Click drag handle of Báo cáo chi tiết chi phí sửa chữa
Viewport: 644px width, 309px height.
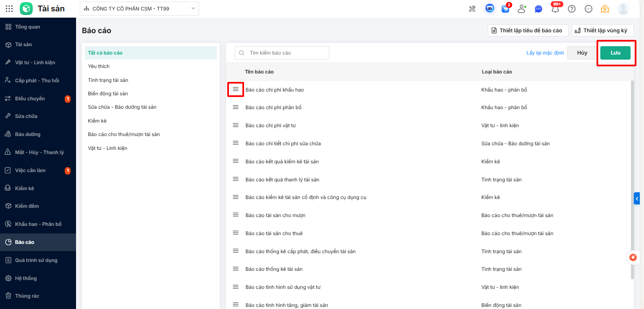236,143
